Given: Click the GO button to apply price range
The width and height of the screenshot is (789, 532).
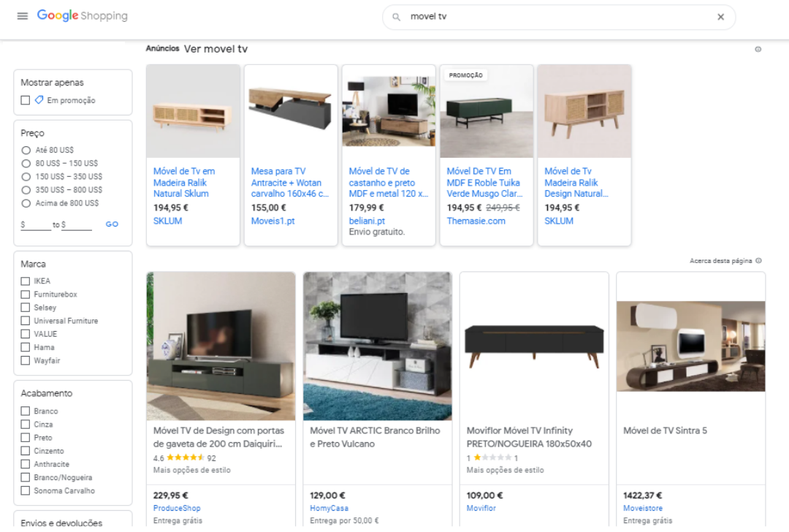Looking at the screenshot, I should [112, 224].
